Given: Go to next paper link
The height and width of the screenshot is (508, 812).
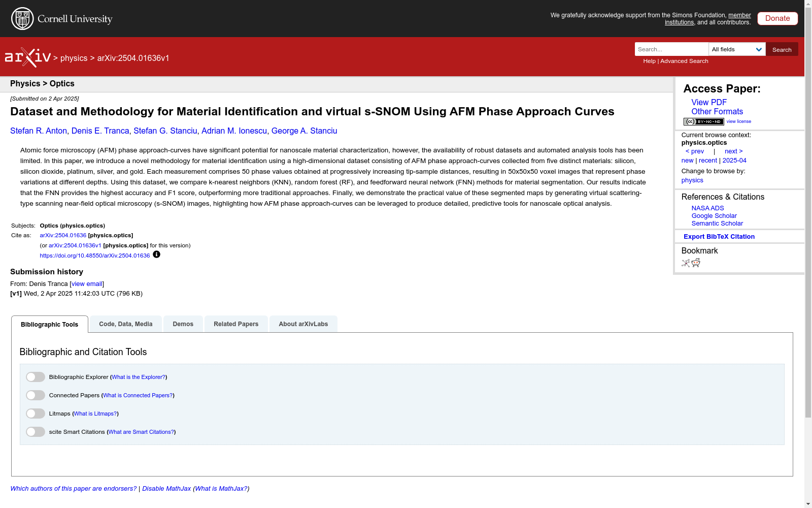Looking at the screenshot, I should pos(733,151).
